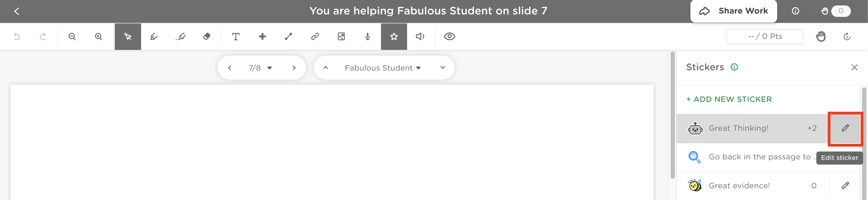Close the Stickers panel
868x200 pixels.
(854, 68)
